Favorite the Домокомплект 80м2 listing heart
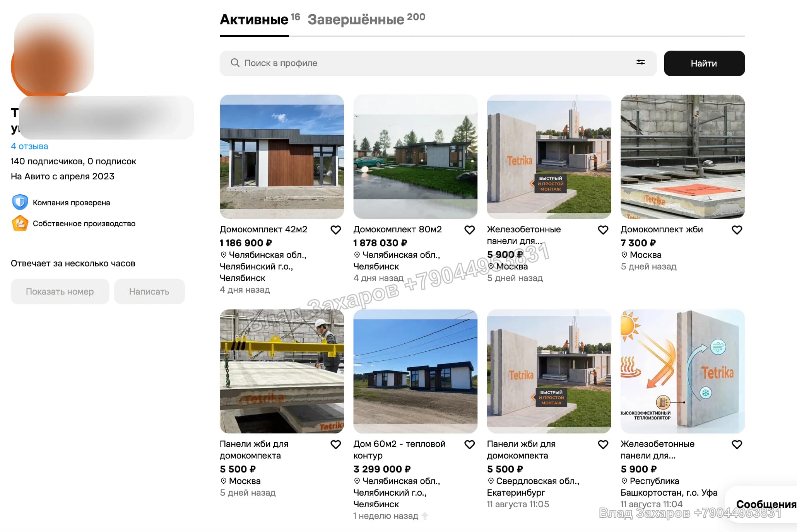This screenshot has height=532, width=797. click(470, 230)
